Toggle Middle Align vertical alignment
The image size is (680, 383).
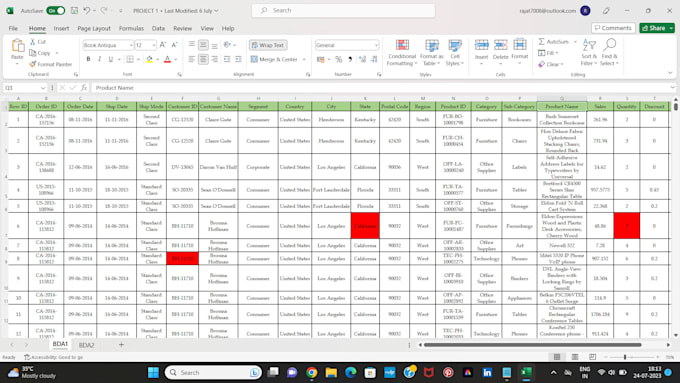point(203,45)
